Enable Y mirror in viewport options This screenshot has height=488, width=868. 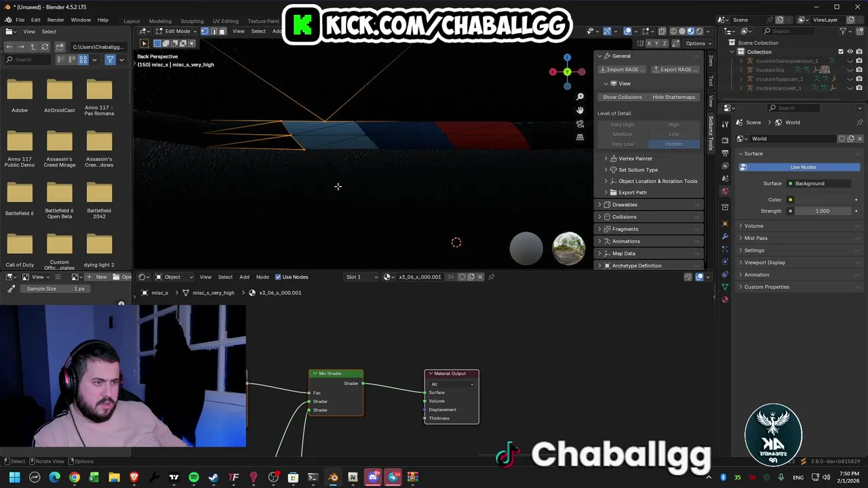(657, 43)
